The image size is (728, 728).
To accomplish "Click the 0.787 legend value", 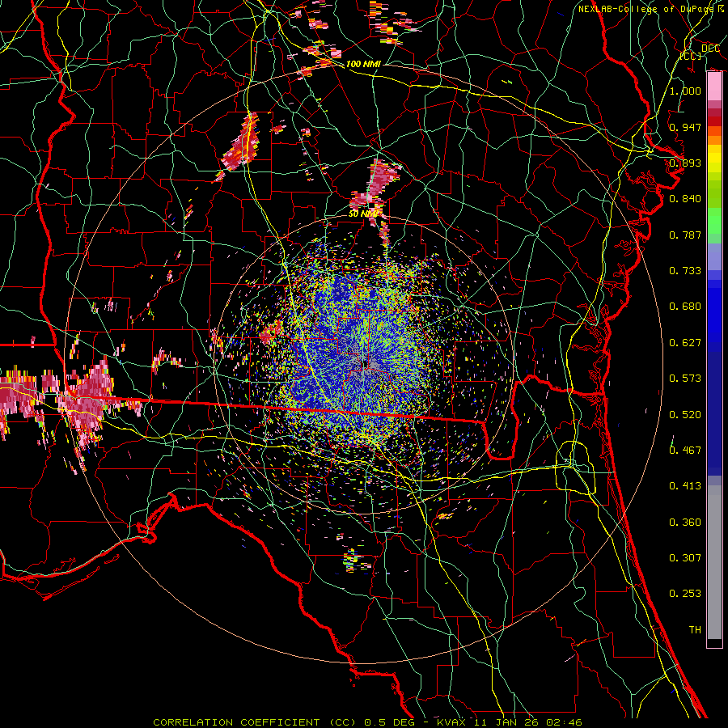I will [685, 235].
